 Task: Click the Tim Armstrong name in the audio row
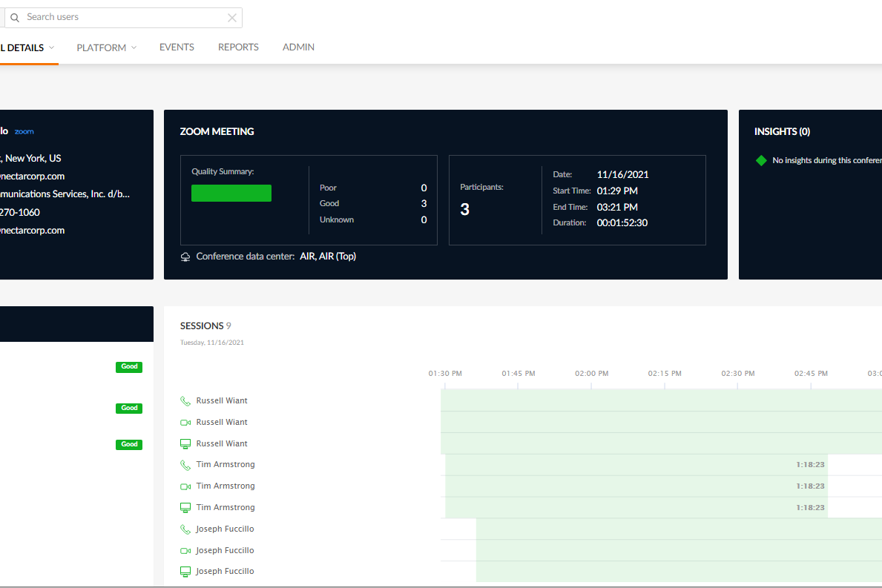pos(226,464)
